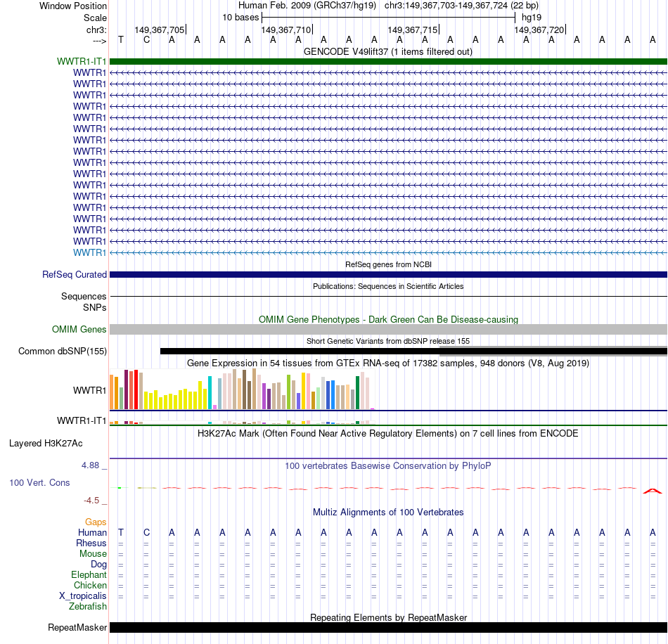Open the RefSeq genes from NCBI title

pyautogui.click(x=388, y=264)
